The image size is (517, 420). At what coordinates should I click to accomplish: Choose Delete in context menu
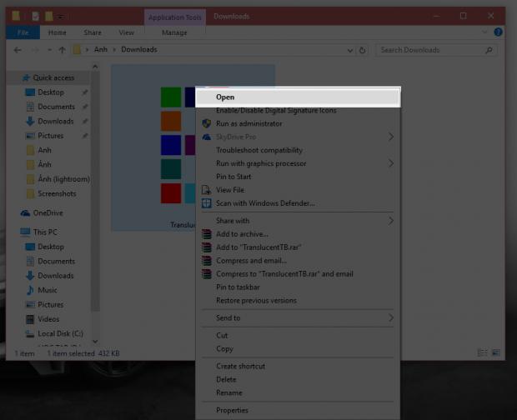[x=298, y=379]
